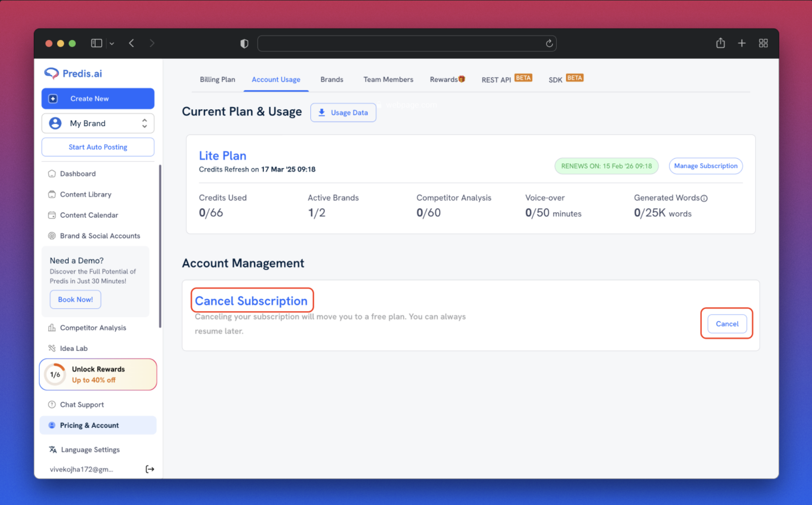Open Idea Lab
This screenshot has width=812, height=505.
click(73, 349)
